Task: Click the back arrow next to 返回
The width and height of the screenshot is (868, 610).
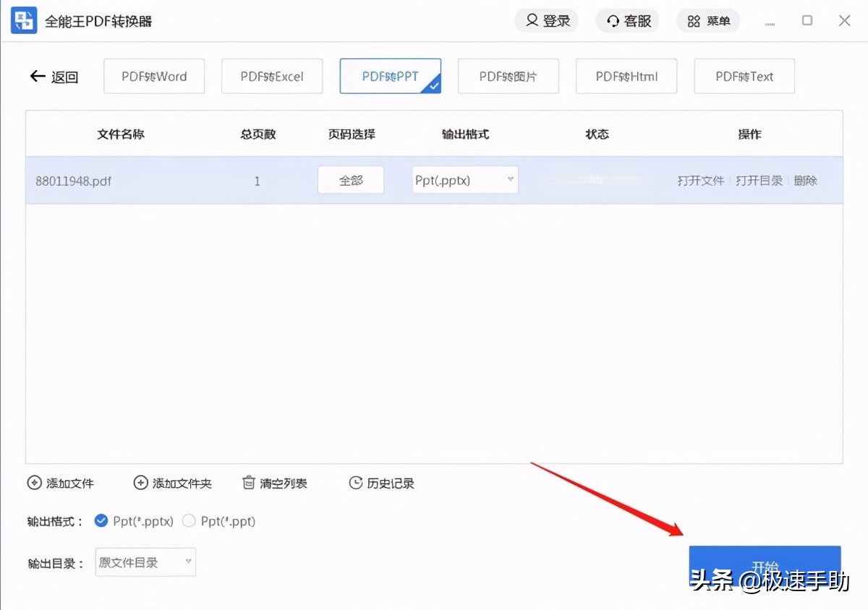Action: [38, 76]
